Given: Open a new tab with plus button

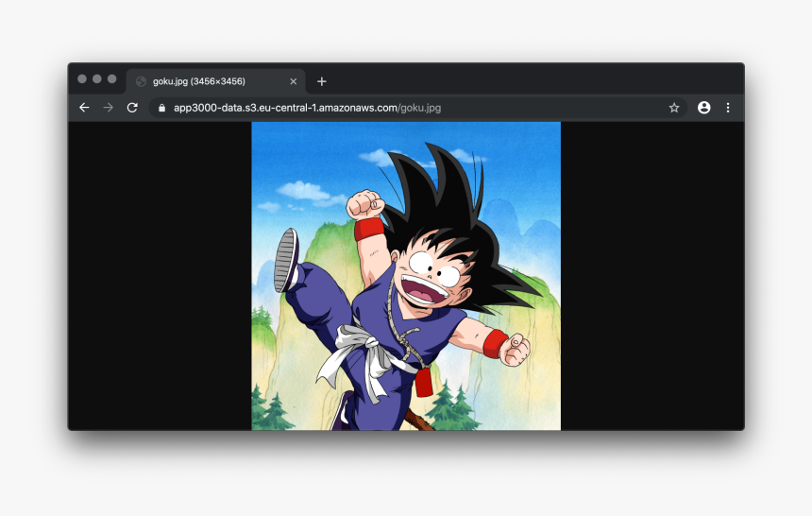Looking at the screenshot, I should pyautogui.click(x=322, y=81).
